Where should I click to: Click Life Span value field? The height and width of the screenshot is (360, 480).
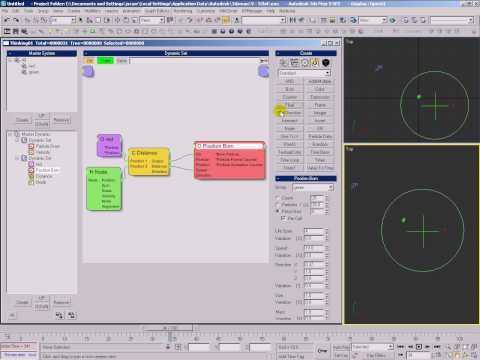coord(314,231)
